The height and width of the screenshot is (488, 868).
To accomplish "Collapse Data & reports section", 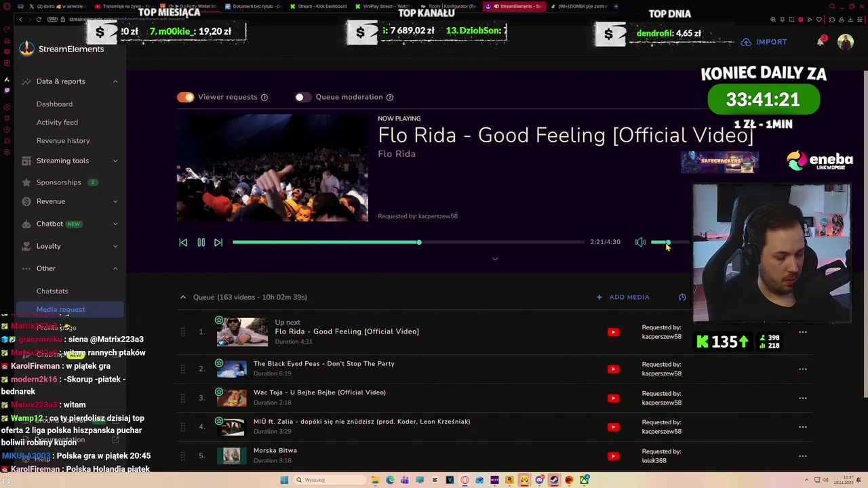I will pyautogui.click(x=115, y=81).
